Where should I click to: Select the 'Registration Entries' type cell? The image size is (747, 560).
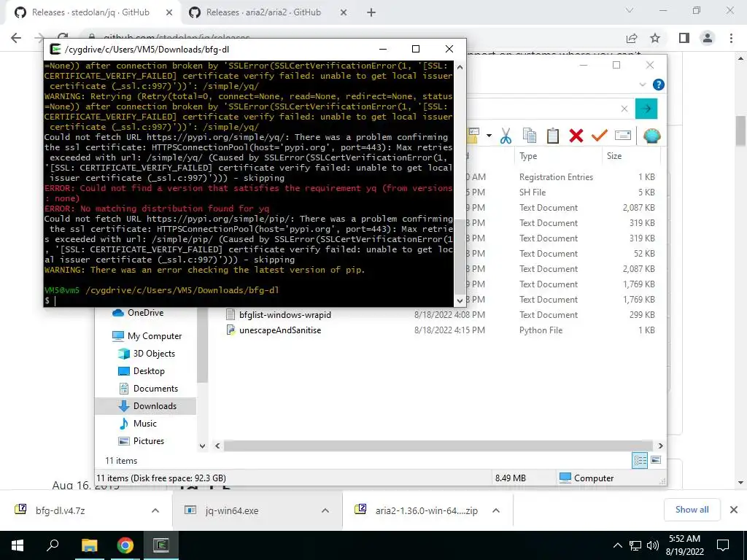556,176
